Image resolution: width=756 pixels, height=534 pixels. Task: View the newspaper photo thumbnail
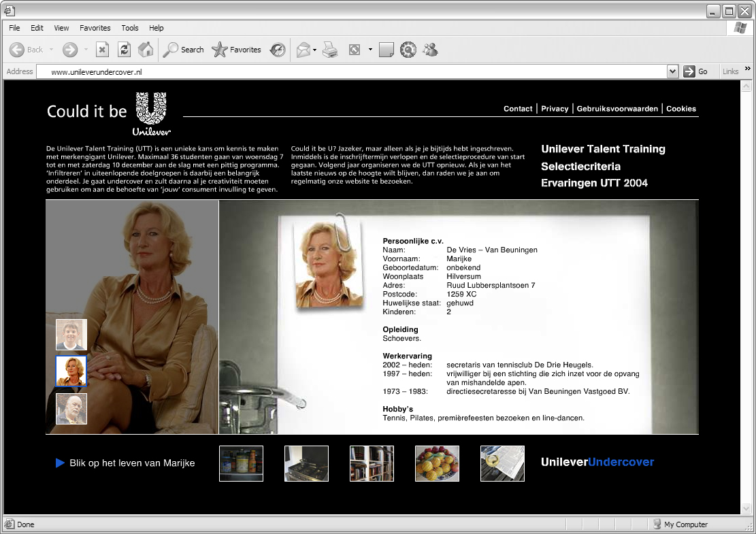pos(502,463)
